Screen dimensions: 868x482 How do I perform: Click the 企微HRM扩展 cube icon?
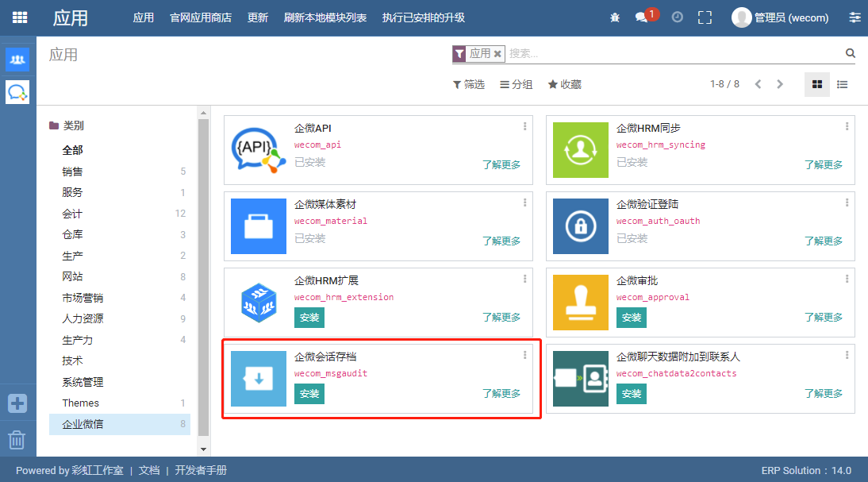(259, 303)
